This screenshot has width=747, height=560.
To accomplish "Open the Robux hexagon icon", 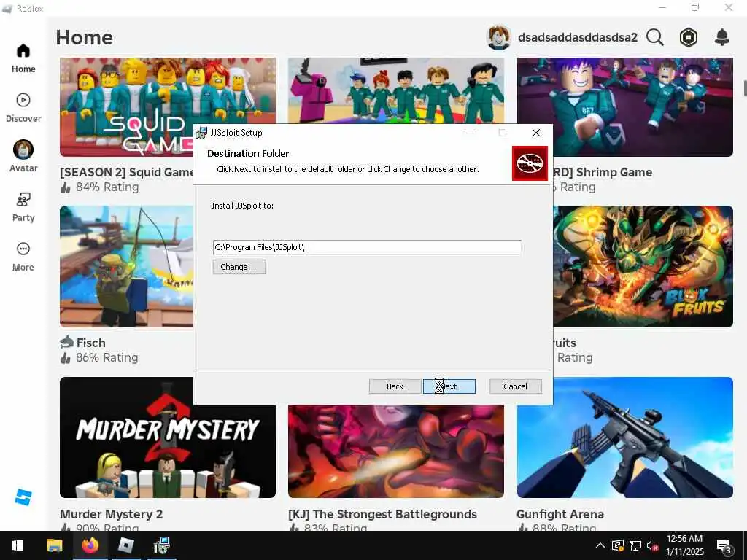I will point(689,37).
